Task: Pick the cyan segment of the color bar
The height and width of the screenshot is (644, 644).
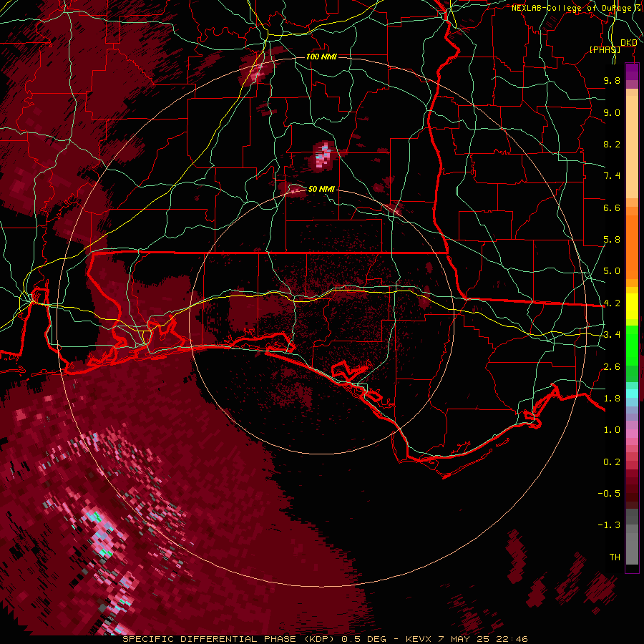Action: click(632, 393)
